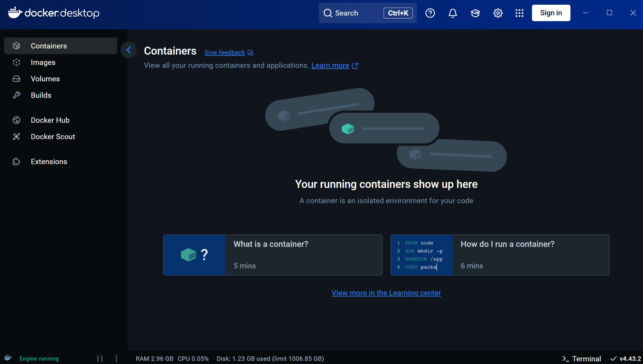This screenshot has width=643, height=364.
Task: Click the search magnifier icon
Action: [x=328, y=13]
